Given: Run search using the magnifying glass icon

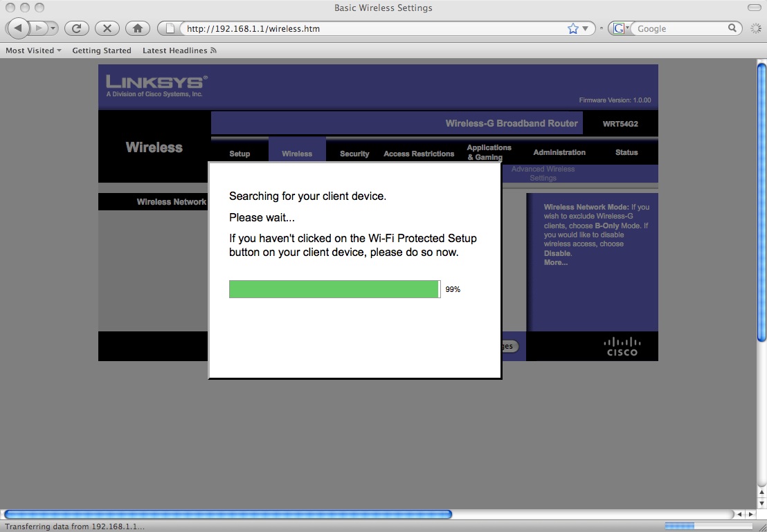Looking at the screenshot, I should tap(732, 28).
